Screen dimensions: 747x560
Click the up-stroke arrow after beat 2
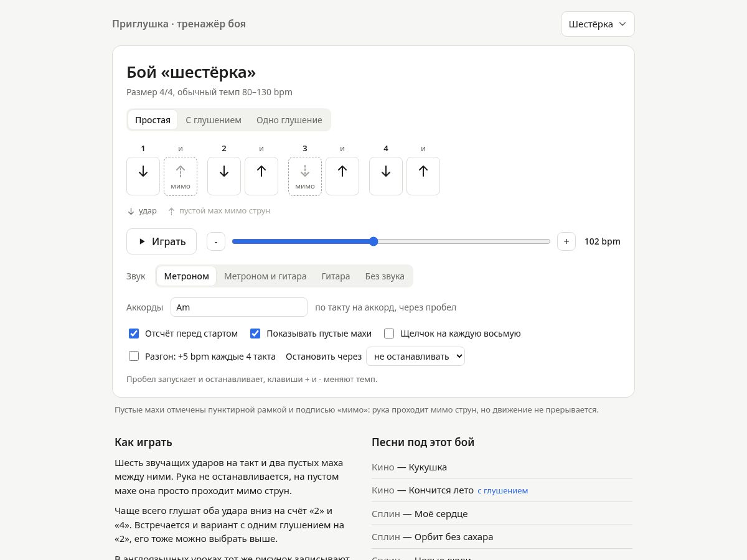tap(261, 176)
